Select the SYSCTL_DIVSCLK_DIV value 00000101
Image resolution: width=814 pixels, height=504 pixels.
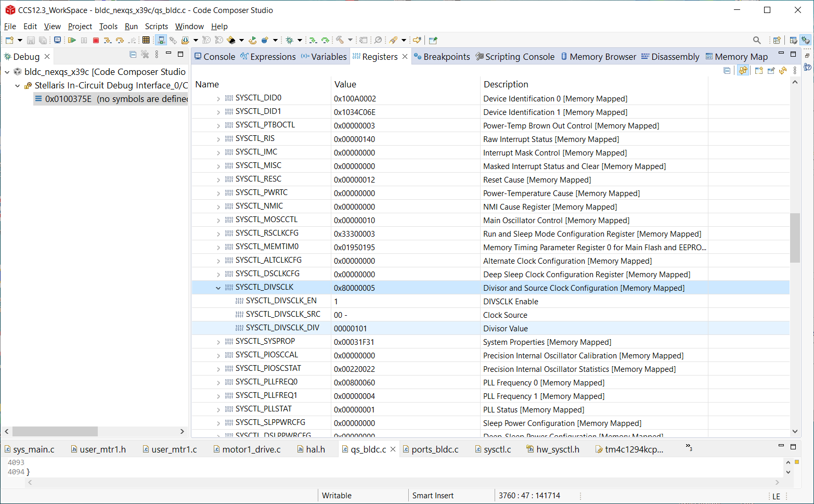(x=351, y=329)
